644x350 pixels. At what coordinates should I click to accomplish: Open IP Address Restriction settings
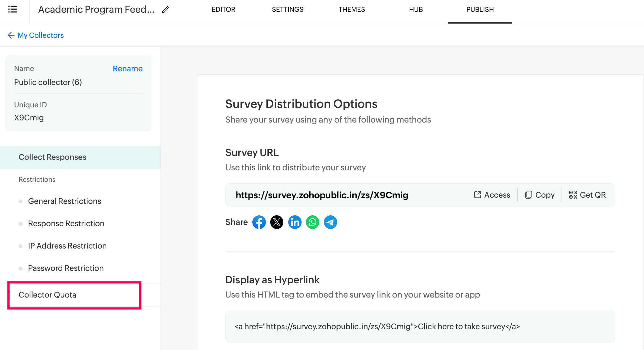click(x=67, y=246)
